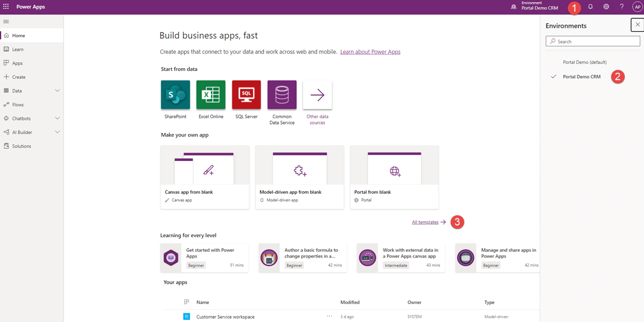Open the All templates link

point(425,222)
